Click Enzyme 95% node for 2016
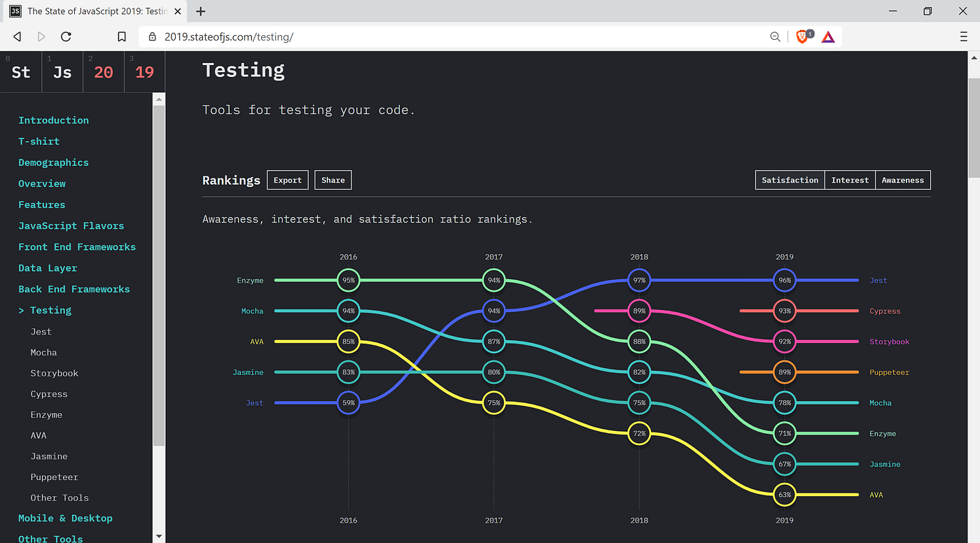This screenshot has height=543, width=980. [x=348, y=280]
